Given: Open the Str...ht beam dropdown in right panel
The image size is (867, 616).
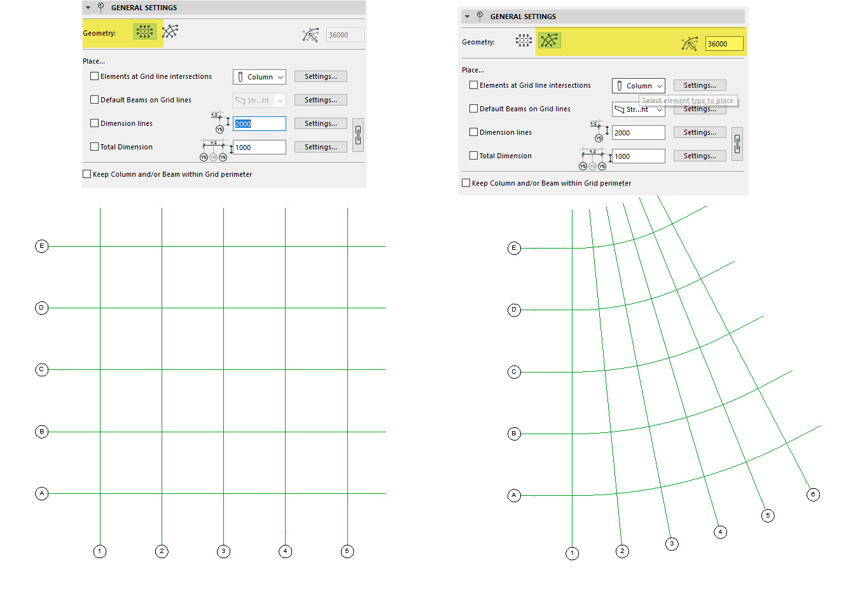Looking at the screenshot, I should point(638,109).
